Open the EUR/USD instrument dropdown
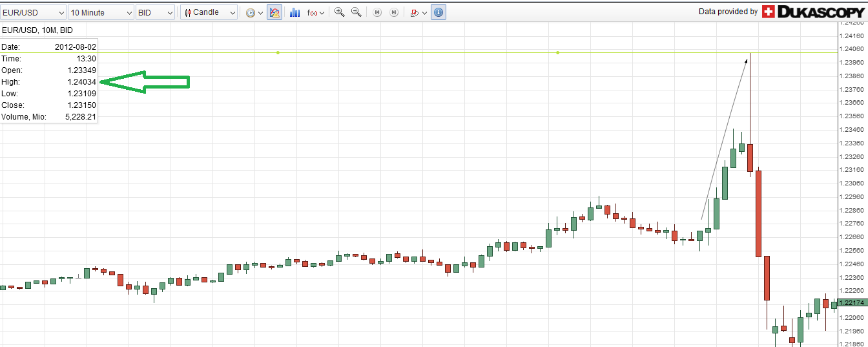The width and height of the screenshot is (868, 347). (33, 12)
